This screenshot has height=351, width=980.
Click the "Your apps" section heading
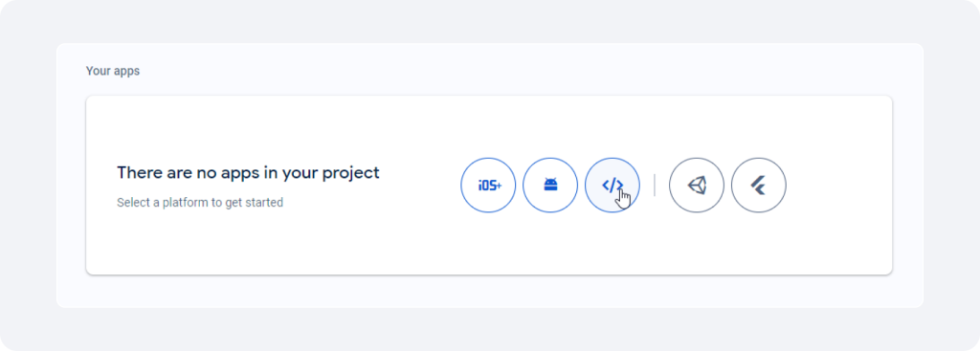coord(113,71)
